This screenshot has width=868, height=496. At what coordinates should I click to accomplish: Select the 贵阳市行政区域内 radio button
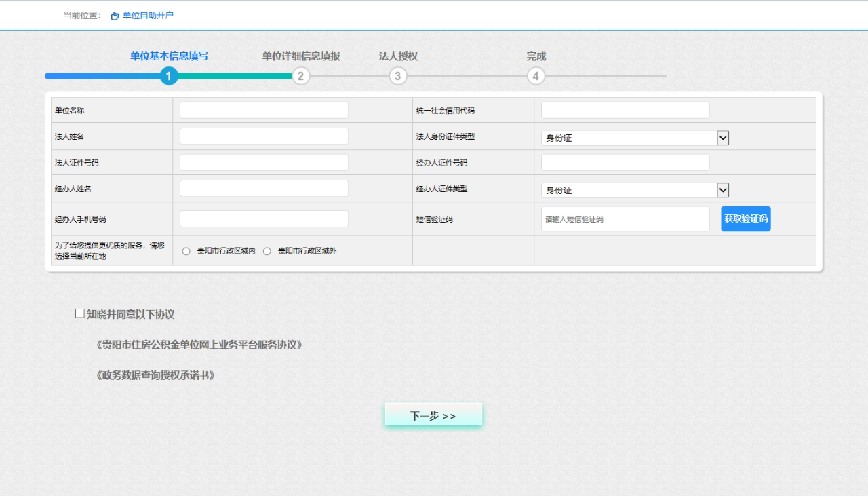[186, 251]
